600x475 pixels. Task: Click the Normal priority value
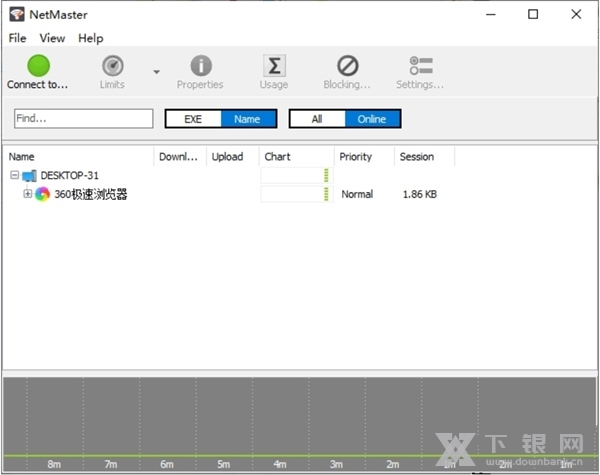357,194
